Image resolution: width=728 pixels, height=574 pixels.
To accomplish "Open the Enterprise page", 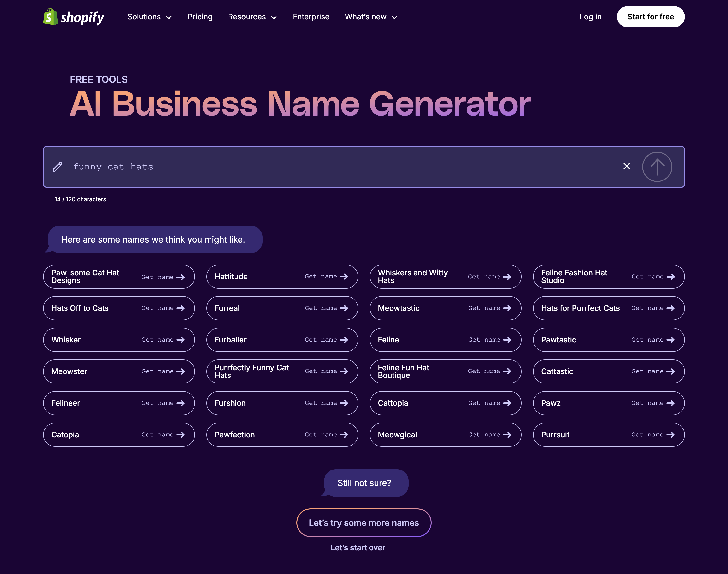I will (311, 17).
